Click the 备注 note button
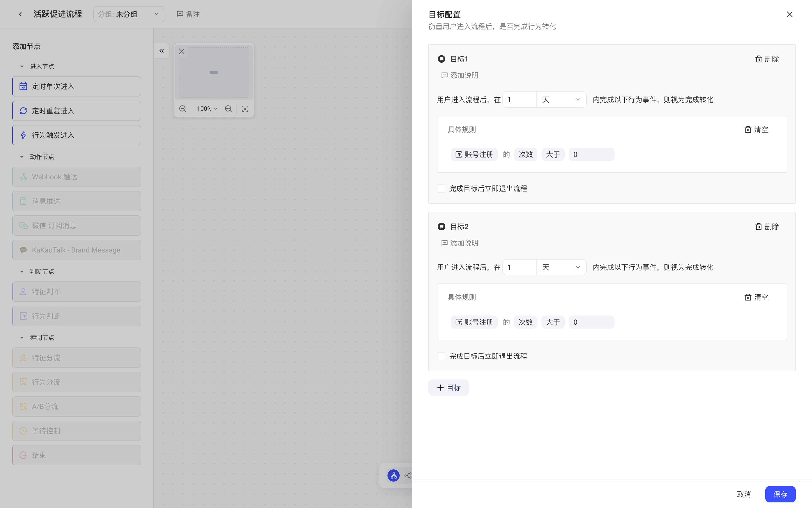The height and width of the screenshot is (508, 812). tap(188, 14)
